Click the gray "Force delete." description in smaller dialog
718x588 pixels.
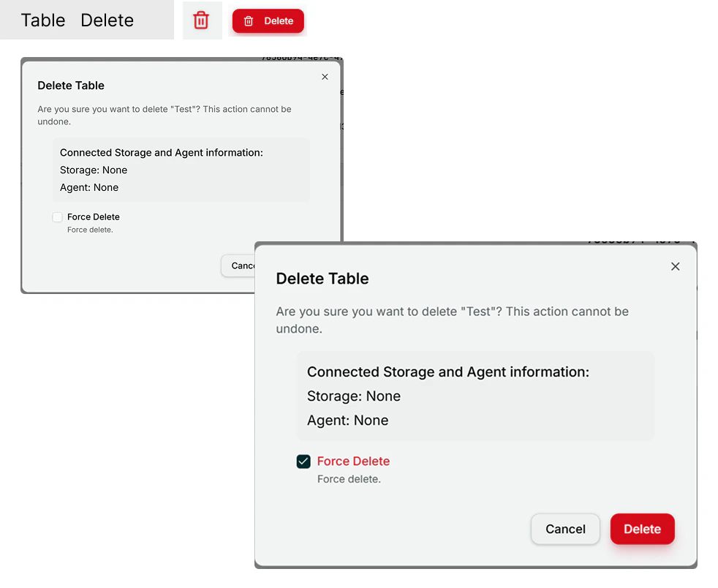point(90,230)
